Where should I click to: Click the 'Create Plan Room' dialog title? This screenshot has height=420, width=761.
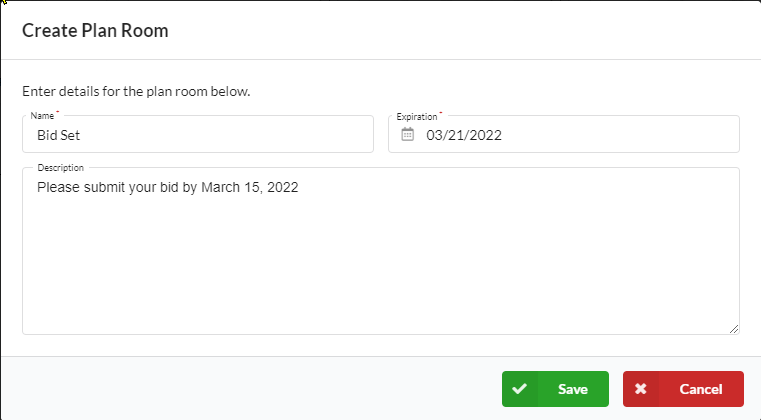(x=95, y=31)
